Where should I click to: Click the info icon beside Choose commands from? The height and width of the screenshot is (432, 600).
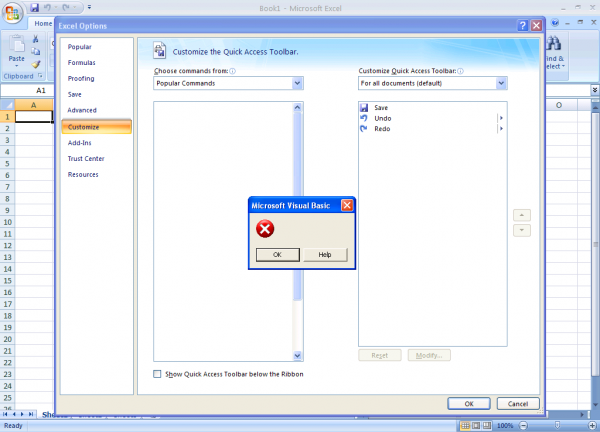tap(233, 71)
